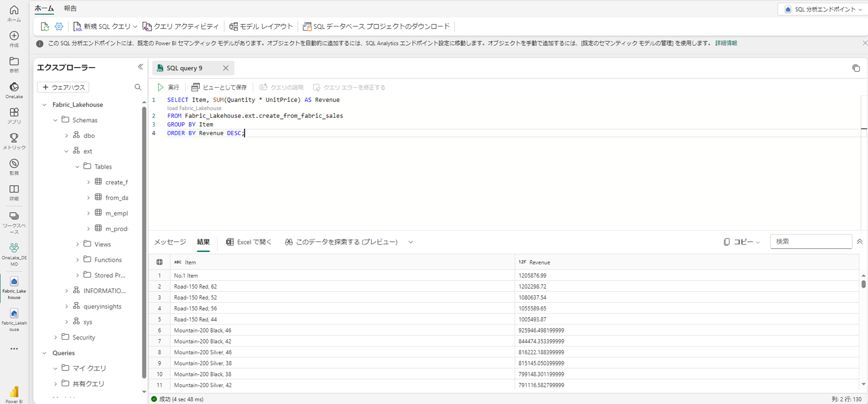Collapse the results pane with up chevrons
This screenshot has width=868, height=404.
[x=859, y=242]
